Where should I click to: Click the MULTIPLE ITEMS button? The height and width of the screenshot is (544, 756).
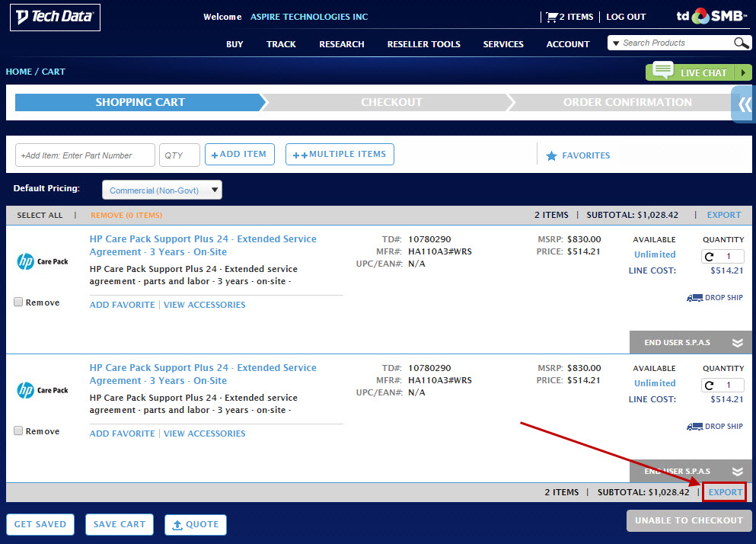click(340, 155)
